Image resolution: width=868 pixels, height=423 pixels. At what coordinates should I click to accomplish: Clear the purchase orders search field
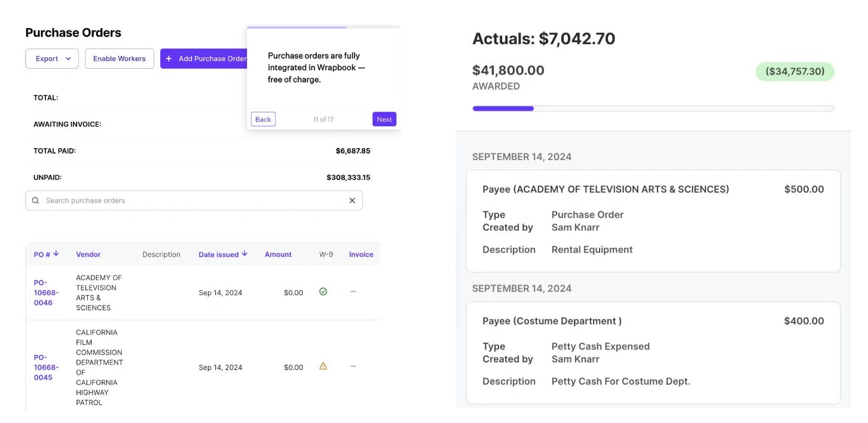352,201
